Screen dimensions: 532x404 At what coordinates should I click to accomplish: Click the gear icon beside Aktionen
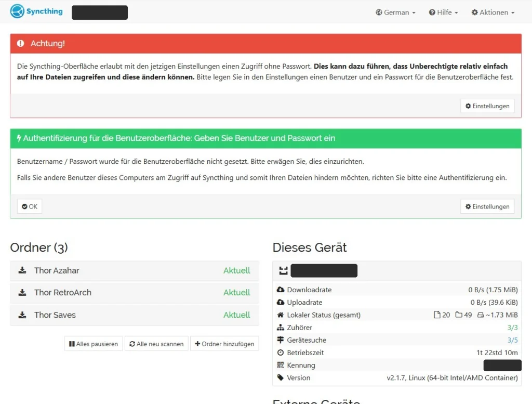coord(475,12)
